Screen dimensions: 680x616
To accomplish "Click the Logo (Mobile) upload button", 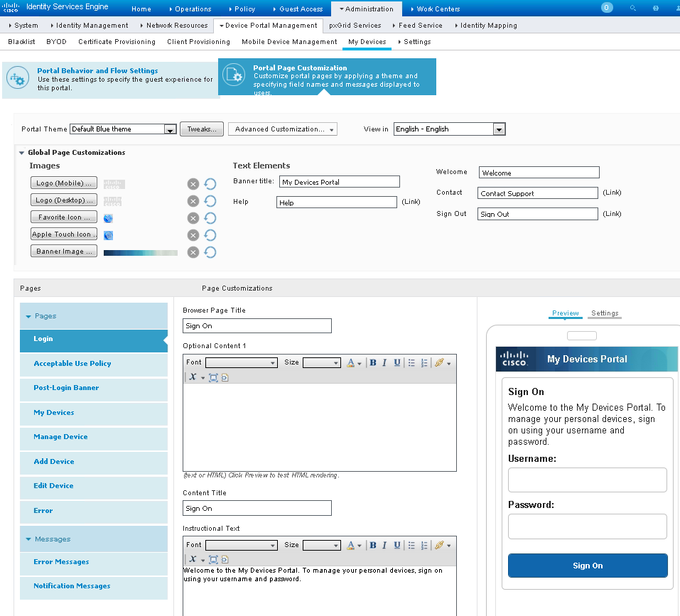I will tap(64, 183).
